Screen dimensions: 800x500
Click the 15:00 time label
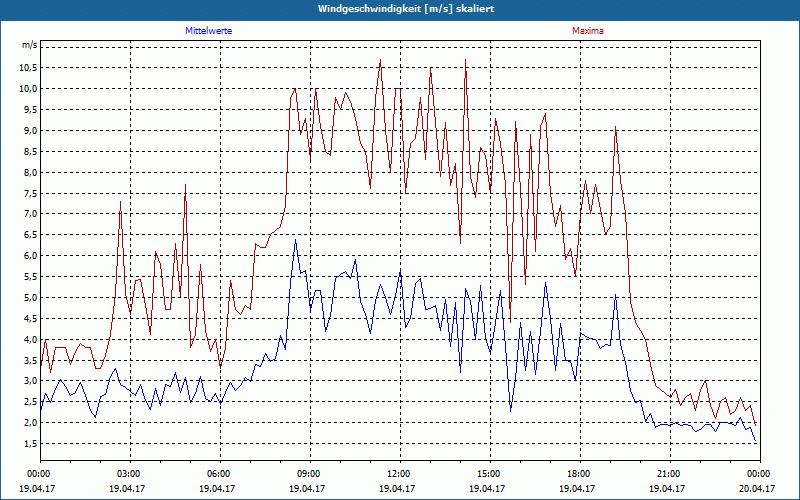pos(490,474)
